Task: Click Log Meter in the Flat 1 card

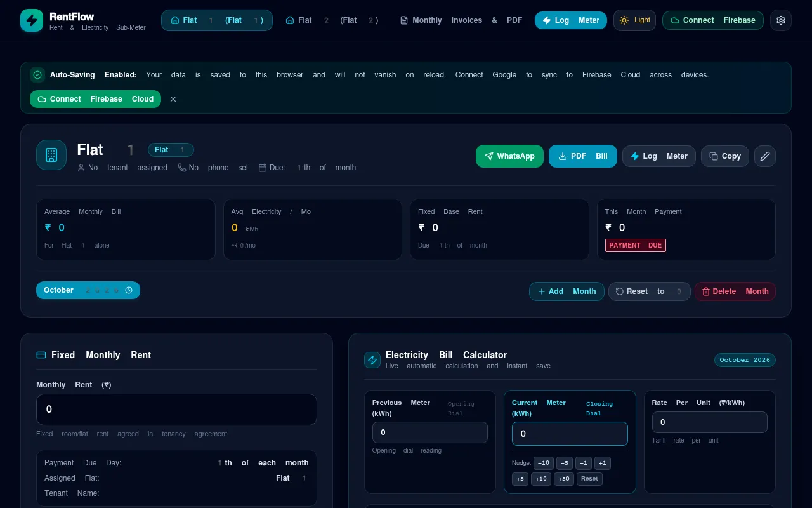Action: click(659, 156)
